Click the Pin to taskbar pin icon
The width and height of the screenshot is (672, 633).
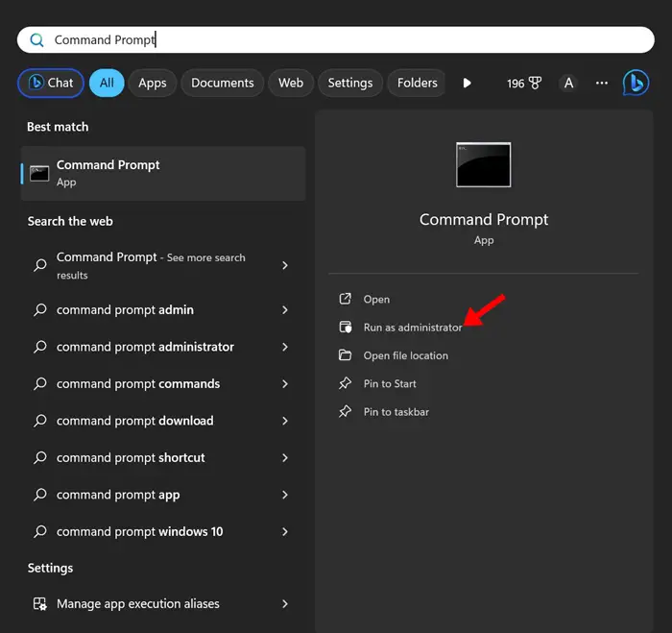click(345, 411)
